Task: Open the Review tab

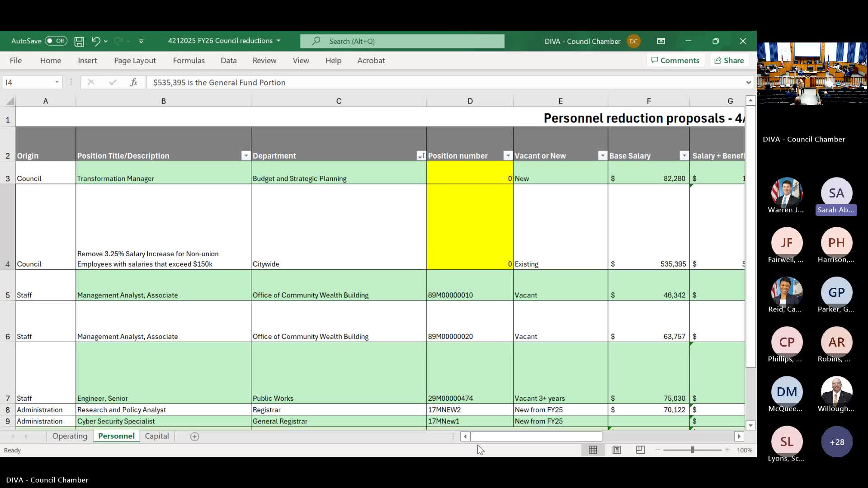Action: [264, 61]
